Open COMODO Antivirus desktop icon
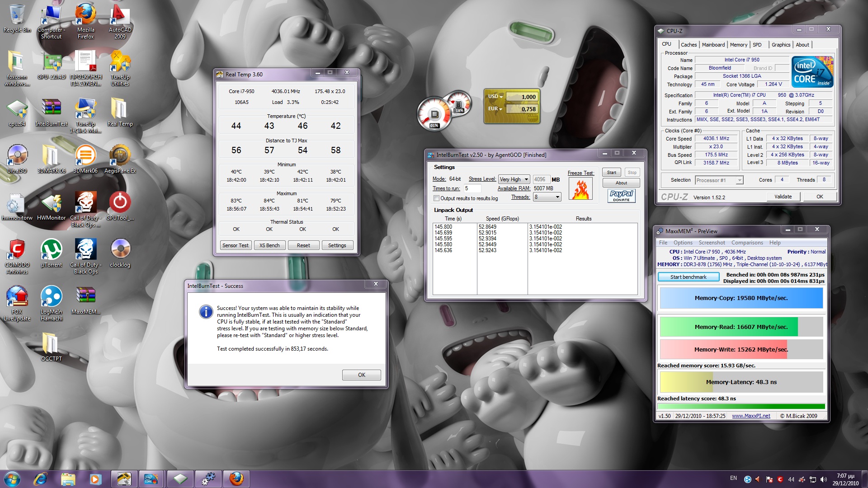 [x=17, y=256]
